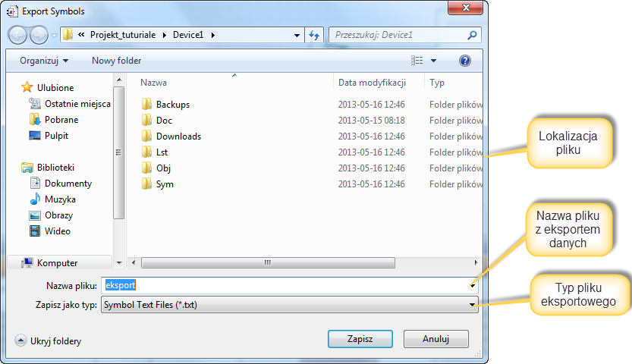Open the blue help question-mark icon

click(465, 61)
